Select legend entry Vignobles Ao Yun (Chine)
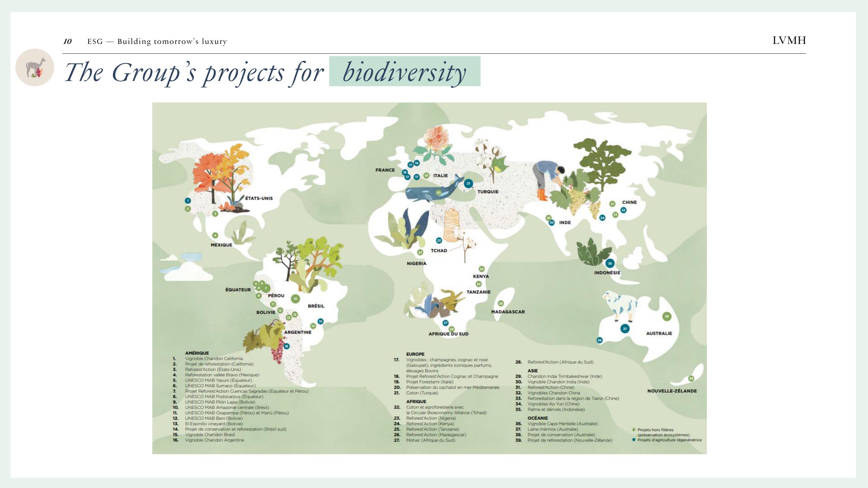The width and height of the screenshot is (868, 488). tap(553, 404)
